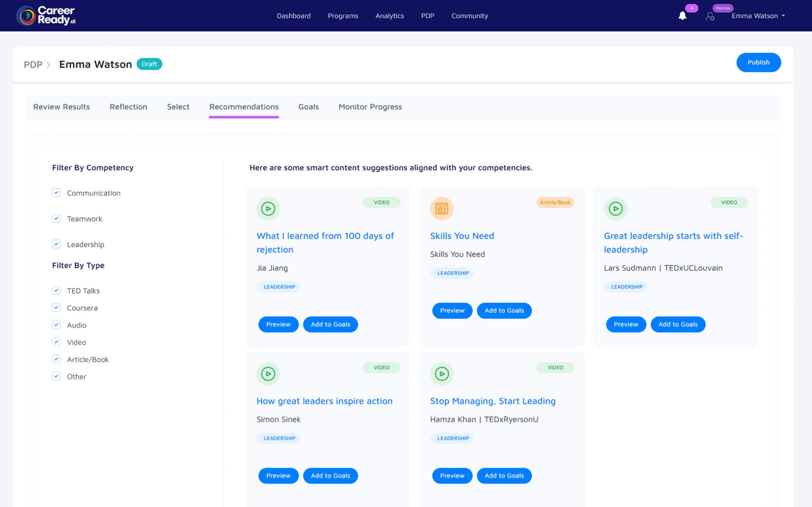Open the Emma Watson account dropdown
Viewport: 812px width, 507px height.
point(758,16)
